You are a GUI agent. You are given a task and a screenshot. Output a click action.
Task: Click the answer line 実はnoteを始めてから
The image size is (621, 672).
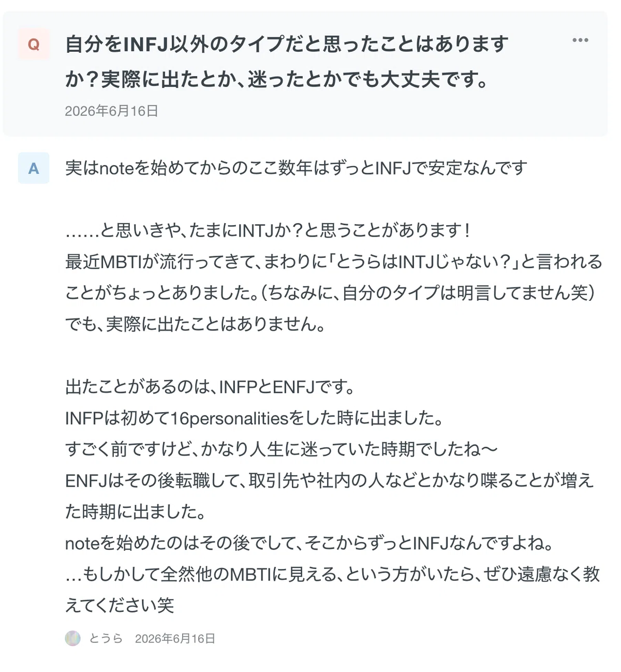click(296, 168)
